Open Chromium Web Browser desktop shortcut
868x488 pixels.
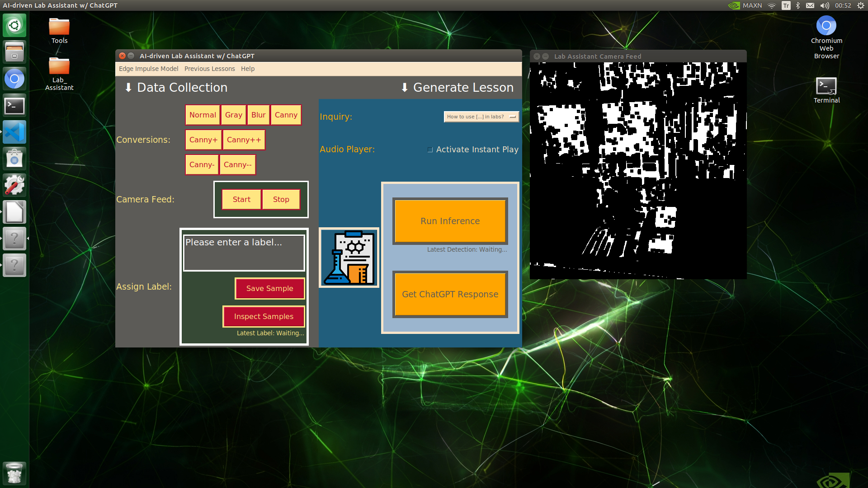click(x=826, y=38)
